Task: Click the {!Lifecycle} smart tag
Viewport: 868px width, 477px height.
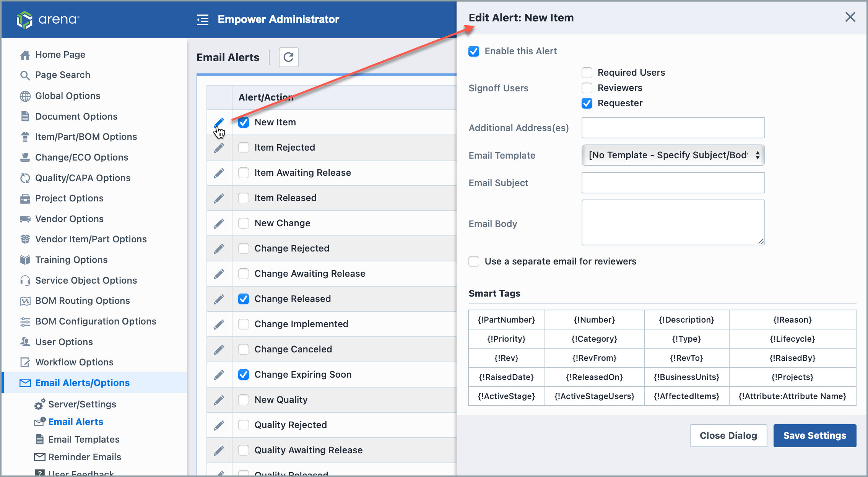Action: 792,339
